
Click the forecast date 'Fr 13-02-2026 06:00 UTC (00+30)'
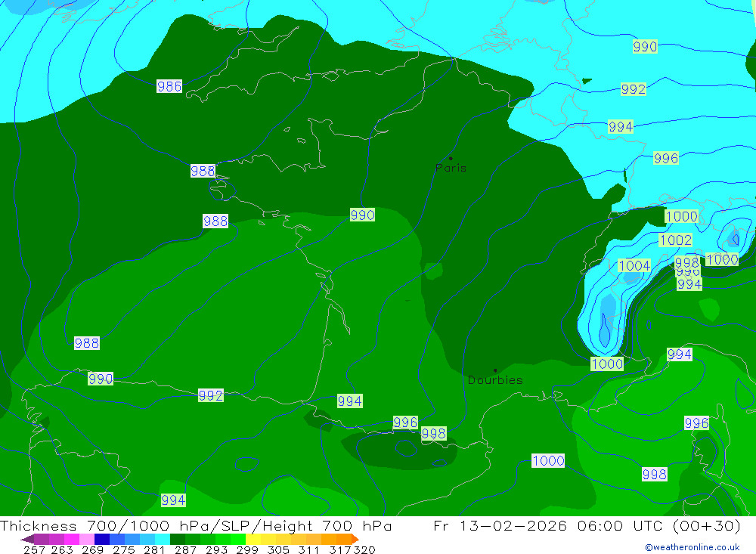587,525
